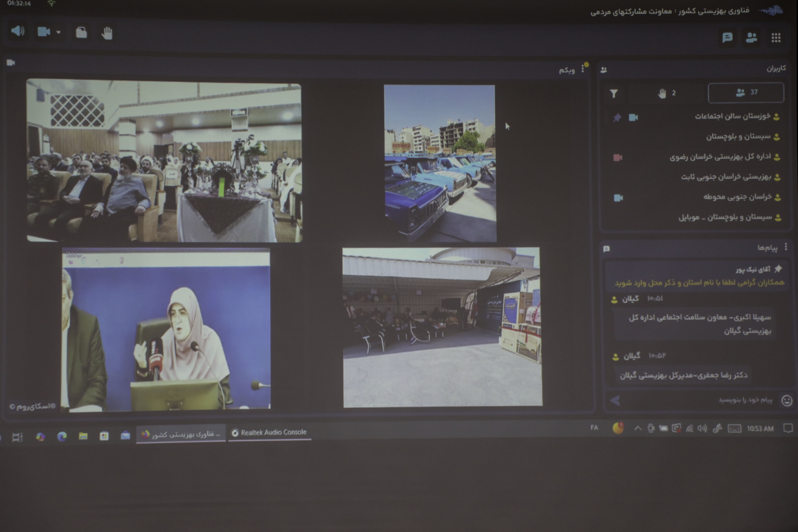Image resolution: width=798 pixels, height=532 pixels.
Task: Open the emoji picker smiley icon
Action: click(786, 401)
